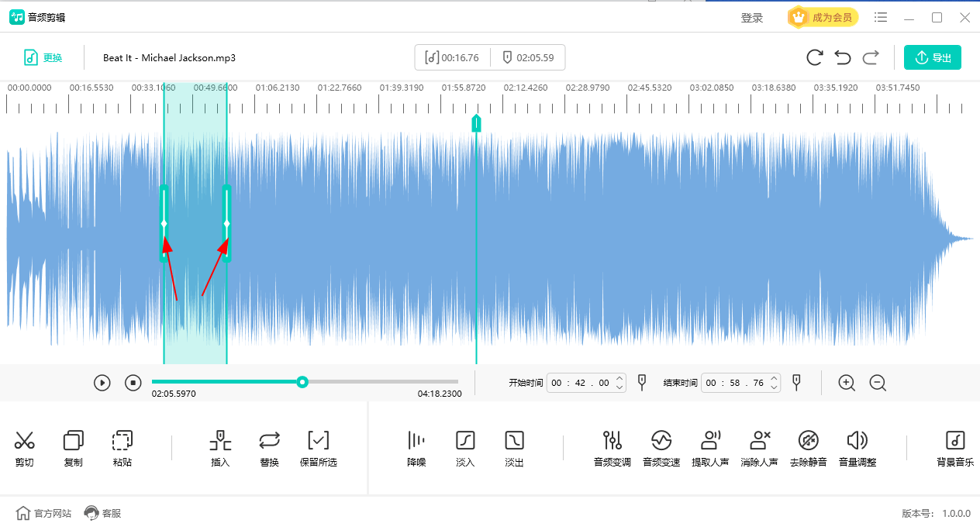The height and width of the screenshot is (530, 980).
Task: Click the Login (登录) link
Action: pyautogui.click(x=751, y=18)
